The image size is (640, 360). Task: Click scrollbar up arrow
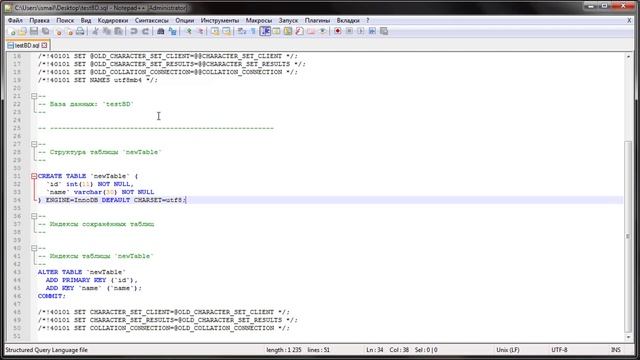coord(628,56)
